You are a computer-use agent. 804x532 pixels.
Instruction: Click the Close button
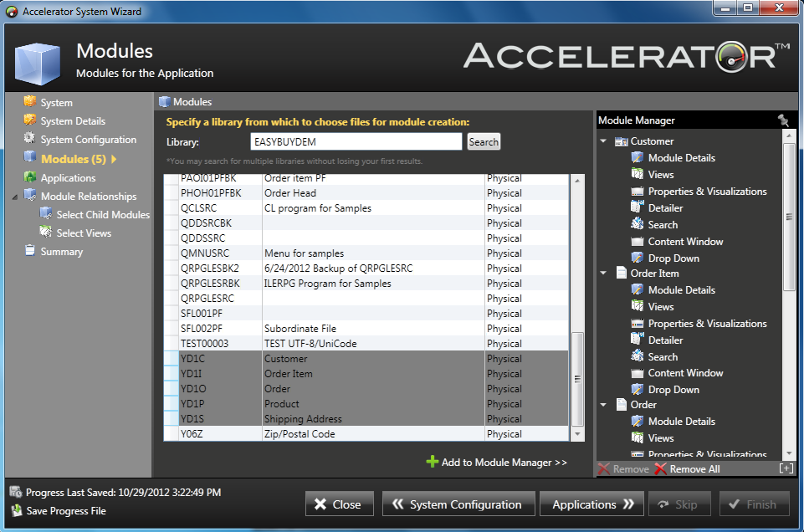point(340,504)
